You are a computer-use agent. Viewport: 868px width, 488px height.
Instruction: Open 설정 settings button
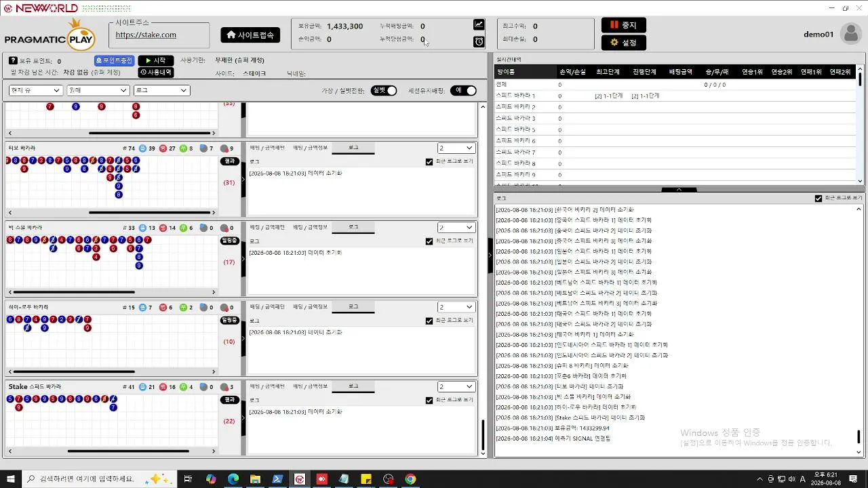[x=624, y=42]
